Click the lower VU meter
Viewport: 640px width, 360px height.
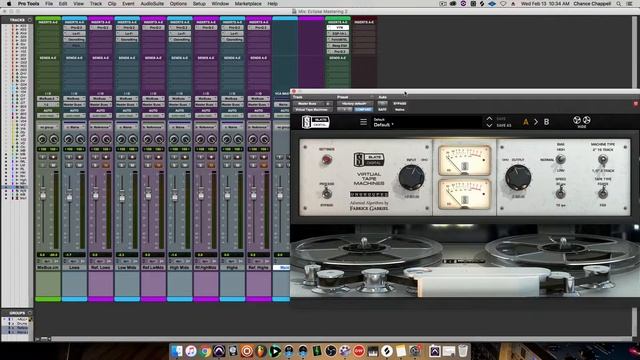[x=464, y=194]
